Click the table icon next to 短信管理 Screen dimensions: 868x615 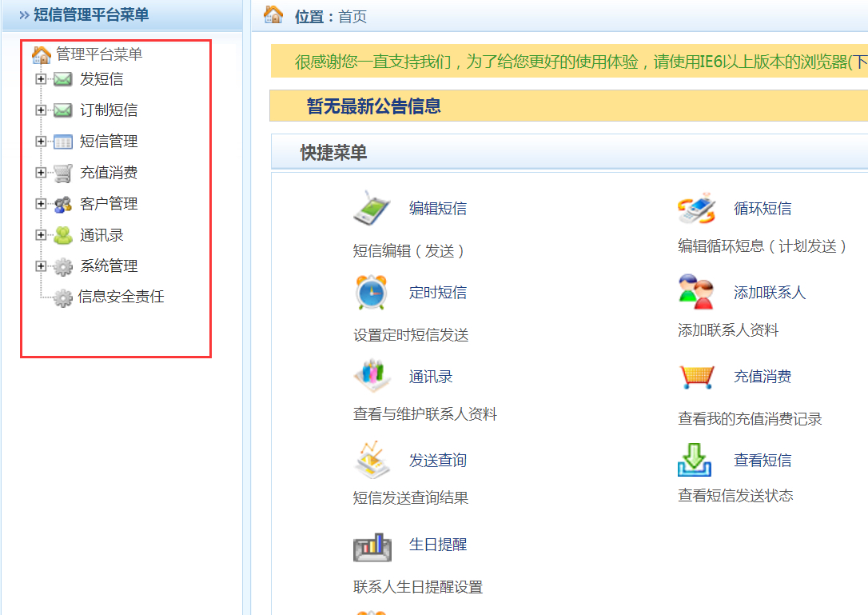(x=62, y=142)
